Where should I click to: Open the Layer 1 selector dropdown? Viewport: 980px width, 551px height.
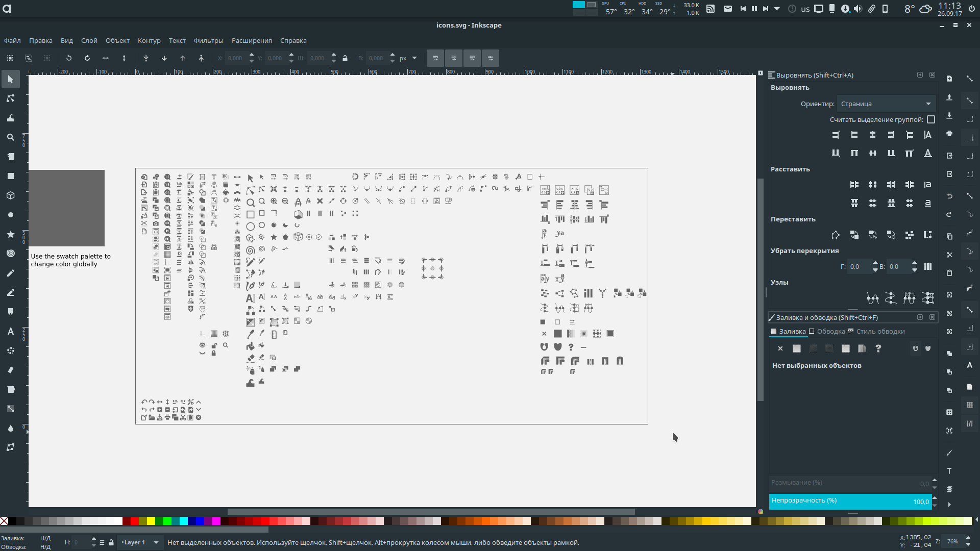[x=140, y=542]
